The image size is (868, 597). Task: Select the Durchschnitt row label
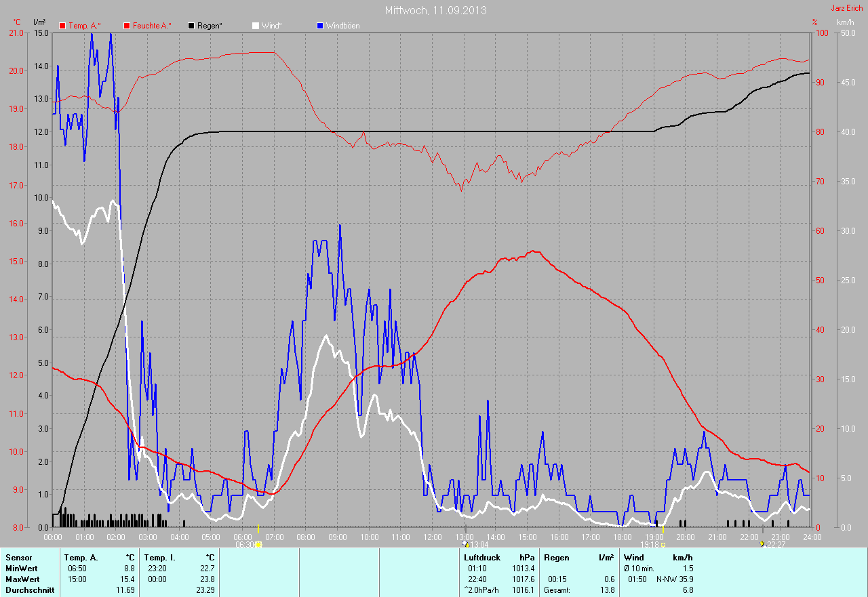coord(30,590)
